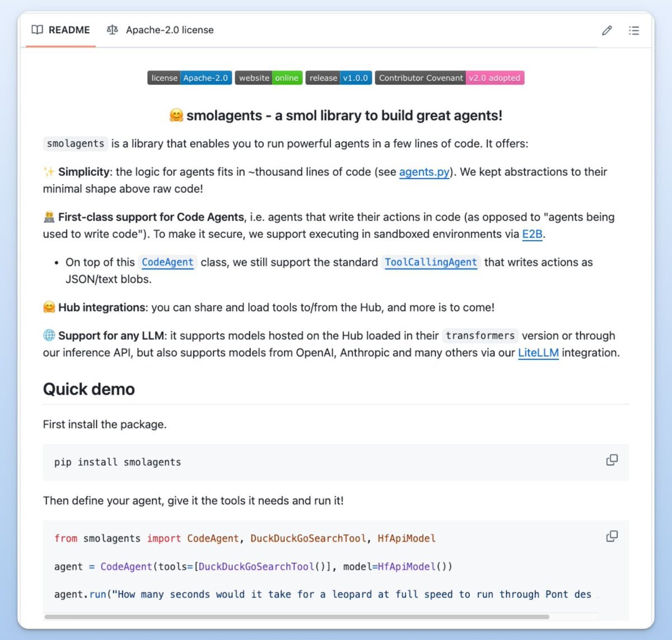Click the book icon beside README
The width and height of the screenshot is (672, 640).
point(38,30)
